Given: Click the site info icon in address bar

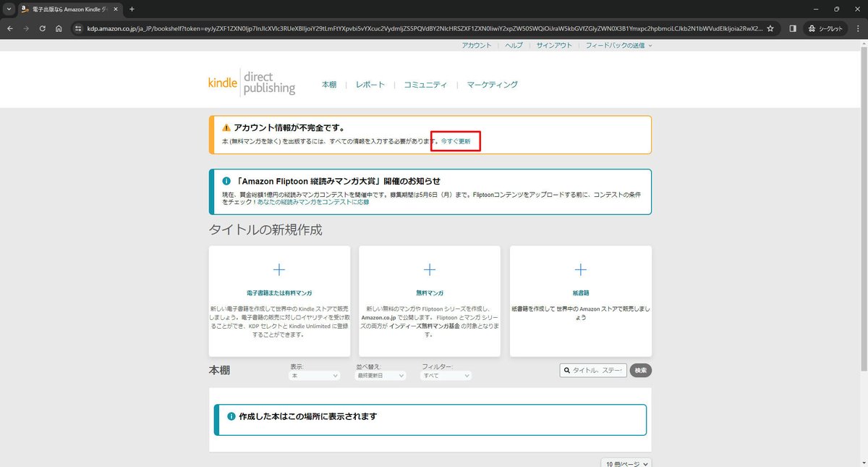Looking at the screenshot, I should [x=78, y=28].
